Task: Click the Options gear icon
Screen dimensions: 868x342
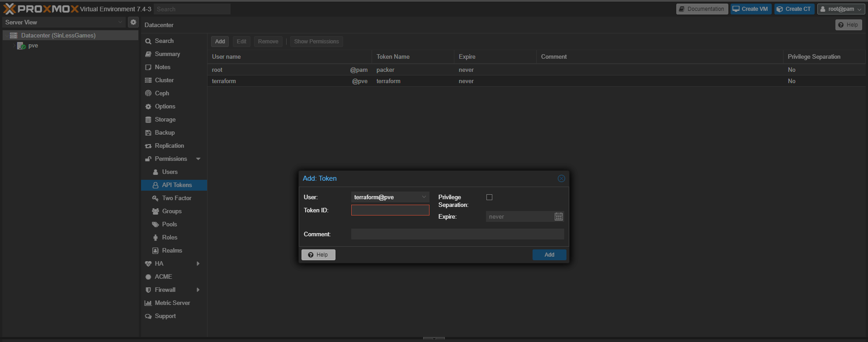Action: (x=148, y=107)
